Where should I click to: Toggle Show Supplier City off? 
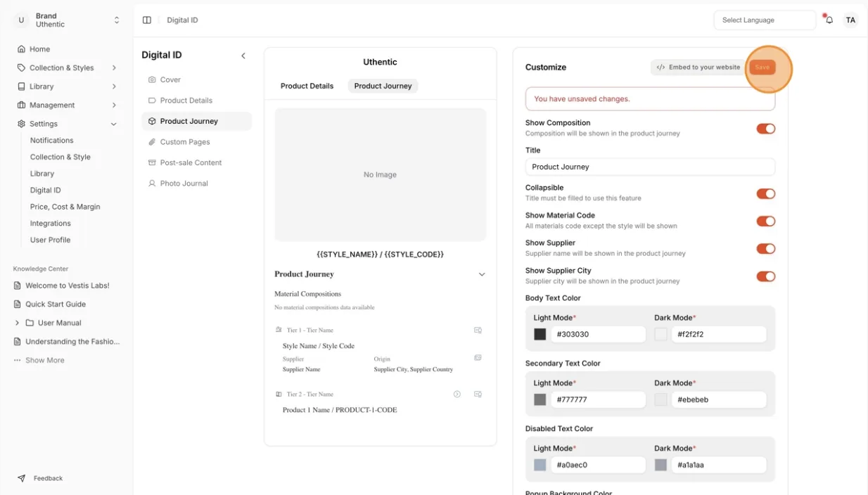[765, 276]
